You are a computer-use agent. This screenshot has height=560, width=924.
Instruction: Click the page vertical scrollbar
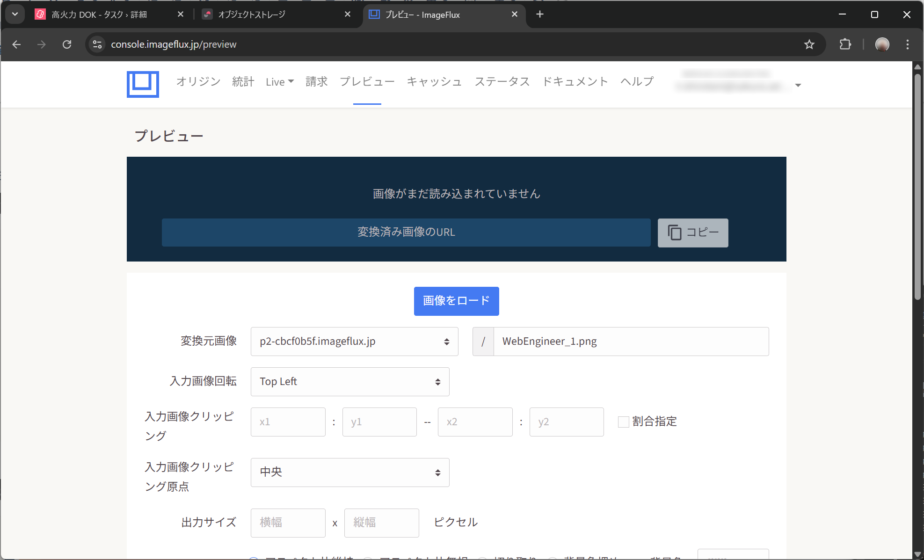[x=917, y=187]
